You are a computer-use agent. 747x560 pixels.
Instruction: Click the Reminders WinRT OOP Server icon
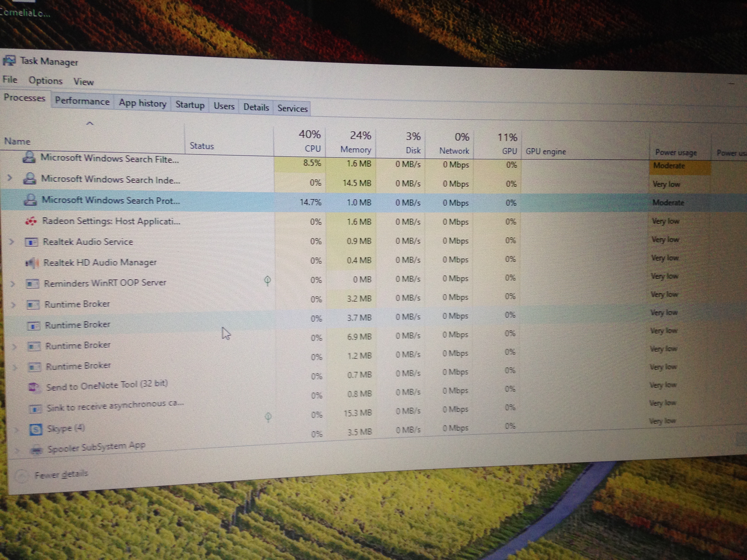[32, 283]
